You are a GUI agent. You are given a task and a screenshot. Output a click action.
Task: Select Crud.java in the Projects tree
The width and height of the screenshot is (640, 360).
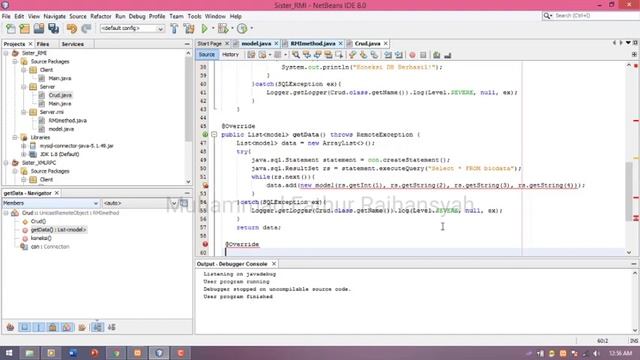pos(60,95)
